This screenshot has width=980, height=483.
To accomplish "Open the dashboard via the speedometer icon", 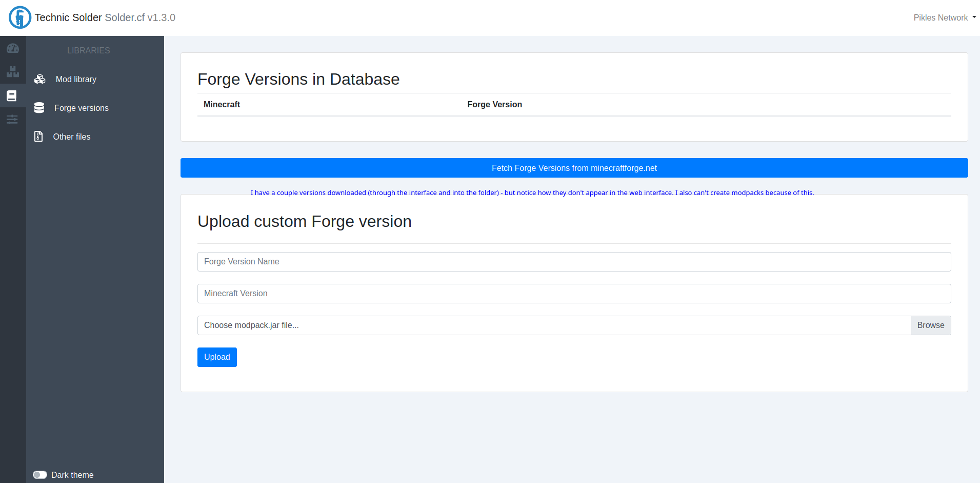I will pos(13,48).
